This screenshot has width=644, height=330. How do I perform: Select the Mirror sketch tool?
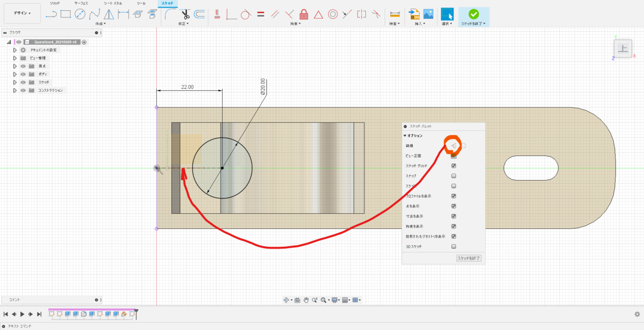click(x=109, y=14)
